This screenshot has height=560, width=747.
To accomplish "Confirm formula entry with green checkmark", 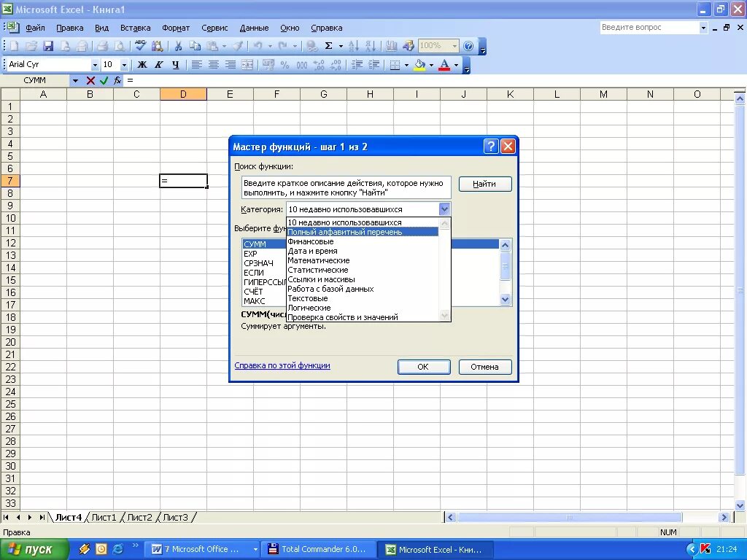I will (x=104, y=80).
